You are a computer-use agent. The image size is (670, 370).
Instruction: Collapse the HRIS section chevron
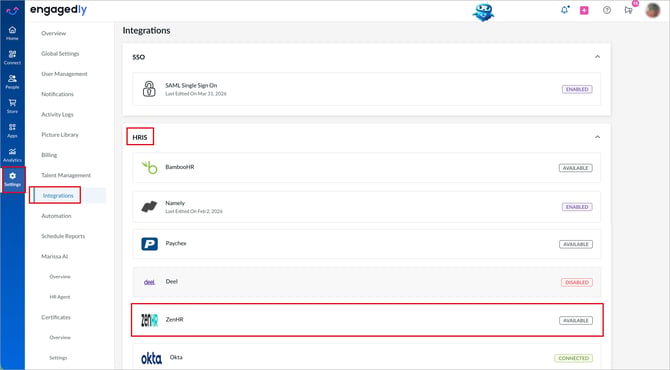(x=597, y=137)
